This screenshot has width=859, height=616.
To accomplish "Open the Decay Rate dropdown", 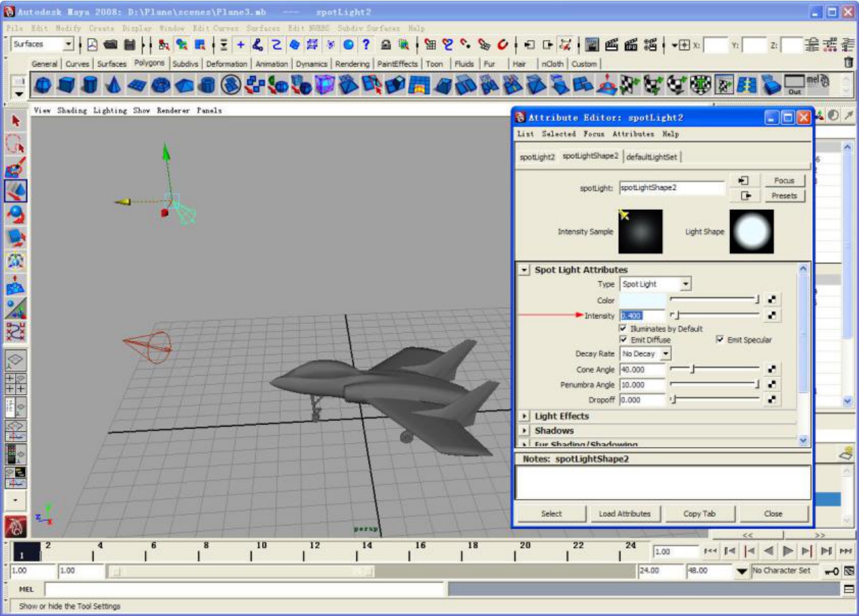I will 646,354.
